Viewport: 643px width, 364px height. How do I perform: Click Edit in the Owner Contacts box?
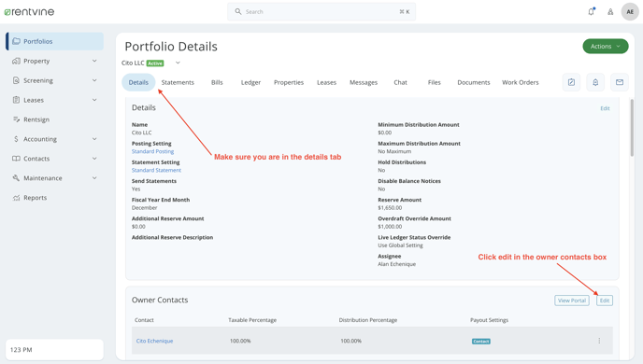click(605, 301)
